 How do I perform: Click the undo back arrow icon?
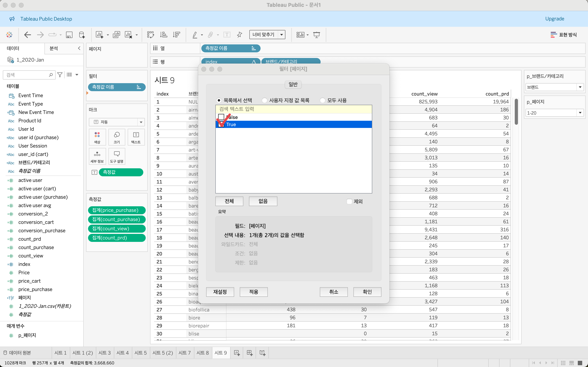(27, 35)
